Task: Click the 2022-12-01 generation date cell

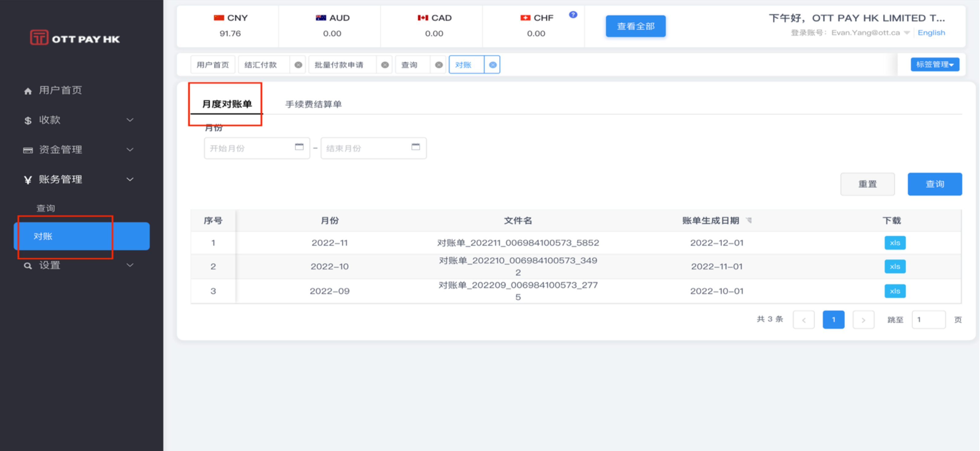Action: click(717, 243)
